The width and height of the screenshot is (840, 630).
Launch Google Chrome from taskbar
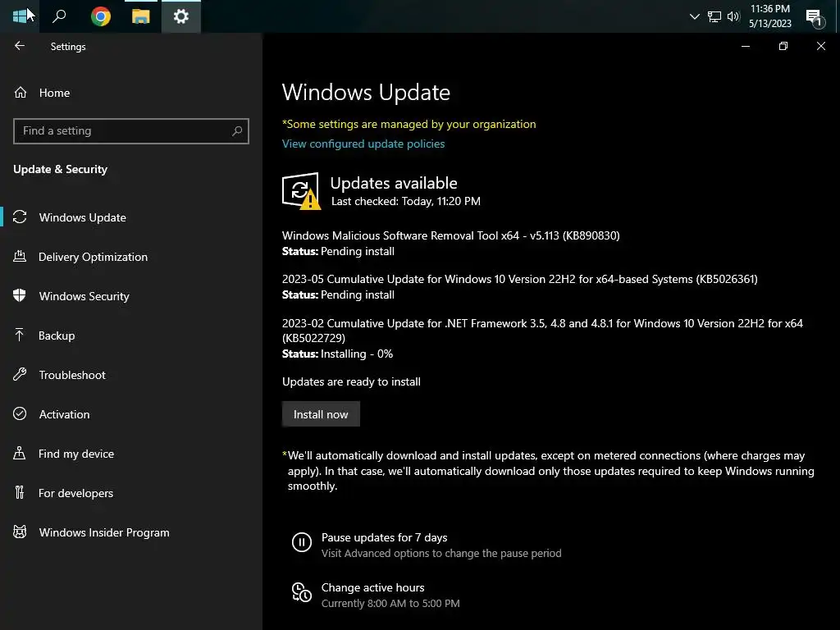tap(100, 16)
